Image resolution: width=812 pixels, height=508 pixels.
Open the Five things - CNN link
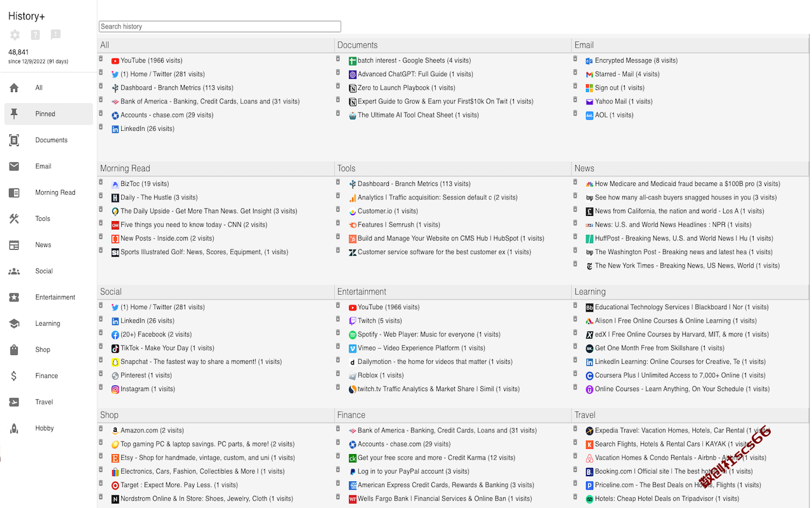(194, 225)
